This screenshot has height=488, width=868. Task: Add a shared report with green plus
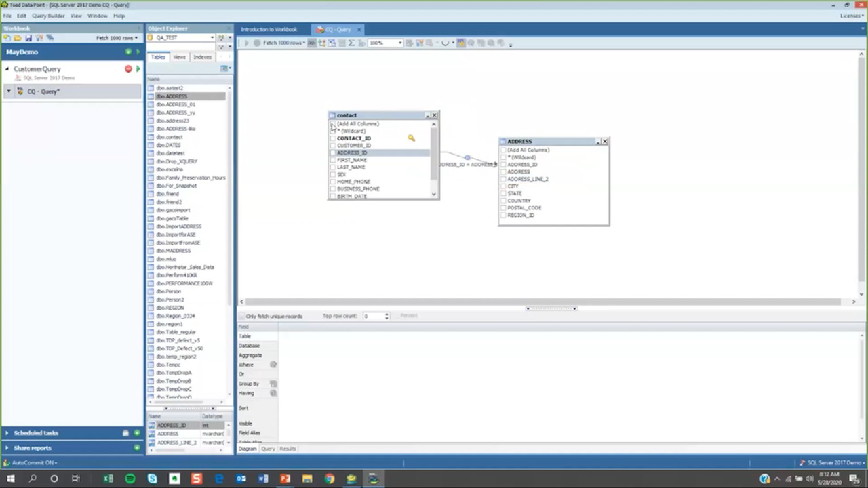136,447
